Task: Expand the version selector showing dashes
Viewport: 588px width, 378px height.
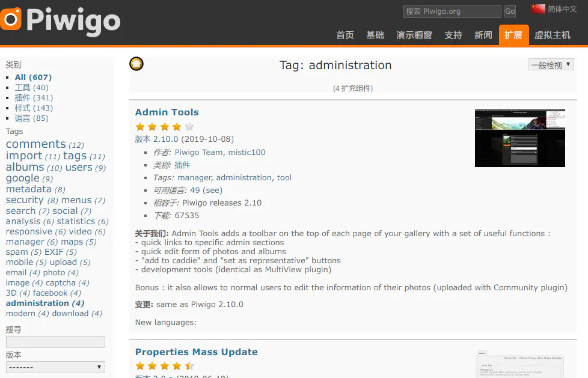Action: click(x=55, y=367)
